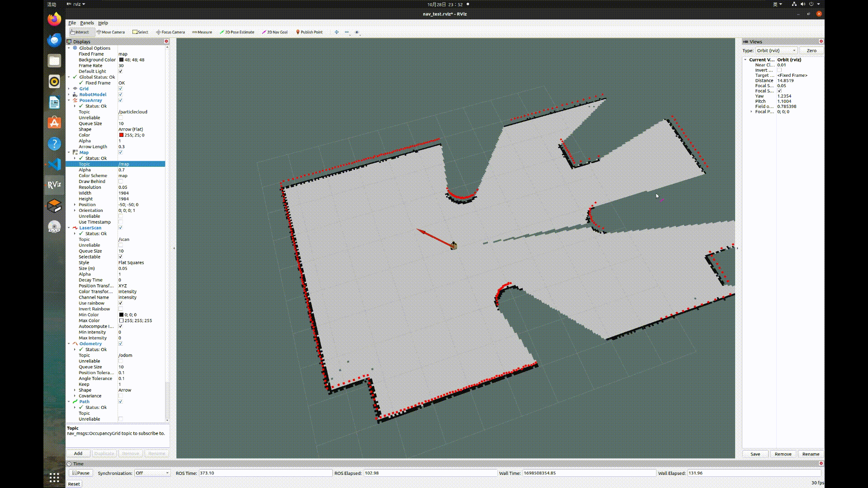Toggle the RobotModel display checkbox
Screen dimensions: 868x488
[120, 94]
